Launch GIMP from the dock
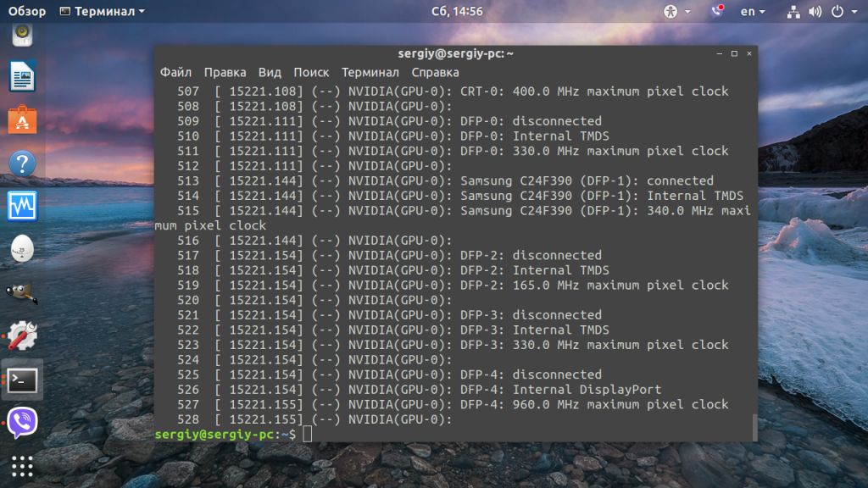Image resolution: width=868 pixels, height=488 pixels. pyautogui.click(x=22, y=292)
